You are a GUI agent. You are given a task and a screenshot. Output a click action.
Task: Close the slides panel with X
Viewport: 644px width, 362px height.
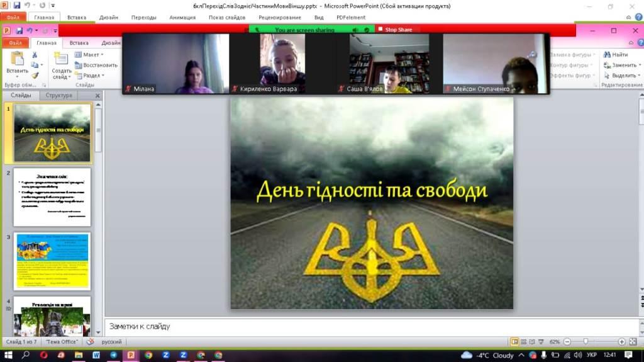point(97,96)
